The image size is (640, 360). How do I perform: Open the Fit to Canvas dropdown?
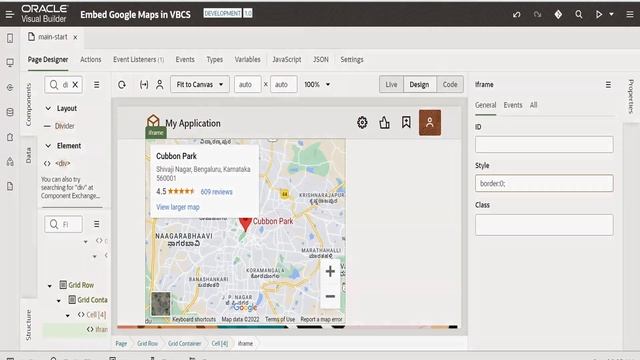coord(200,84)
